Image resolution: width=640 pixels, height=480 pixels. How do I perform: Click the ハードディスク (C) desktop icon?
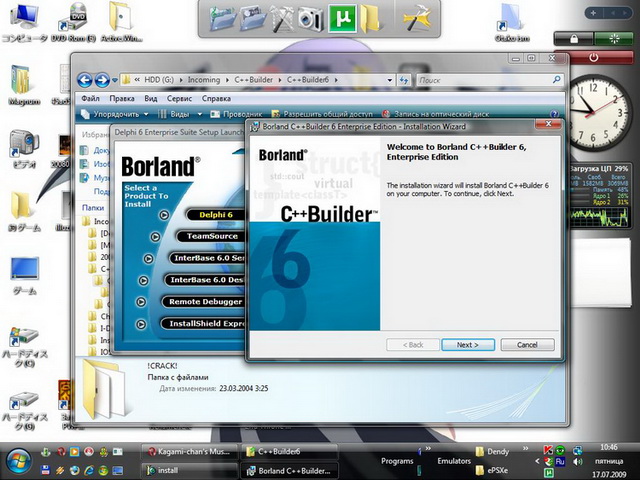(x=24, y=347)
